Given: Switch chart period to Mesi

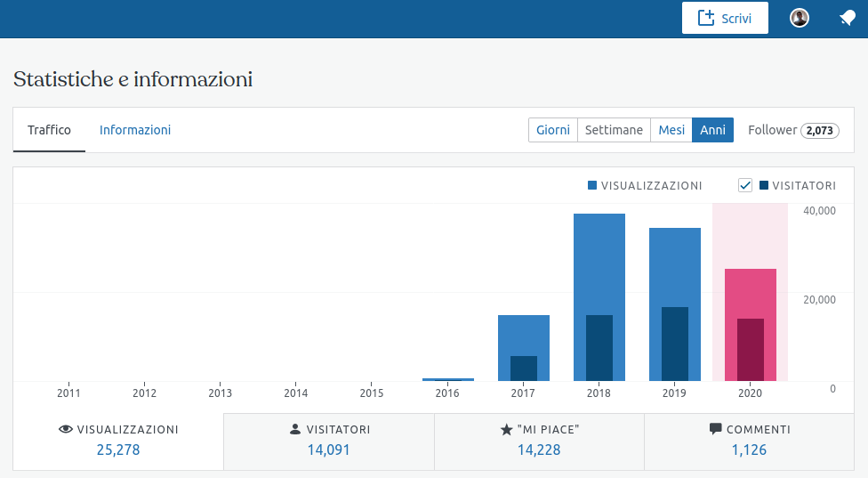Looking at the screenshot, I should click(x=671, y=130).
